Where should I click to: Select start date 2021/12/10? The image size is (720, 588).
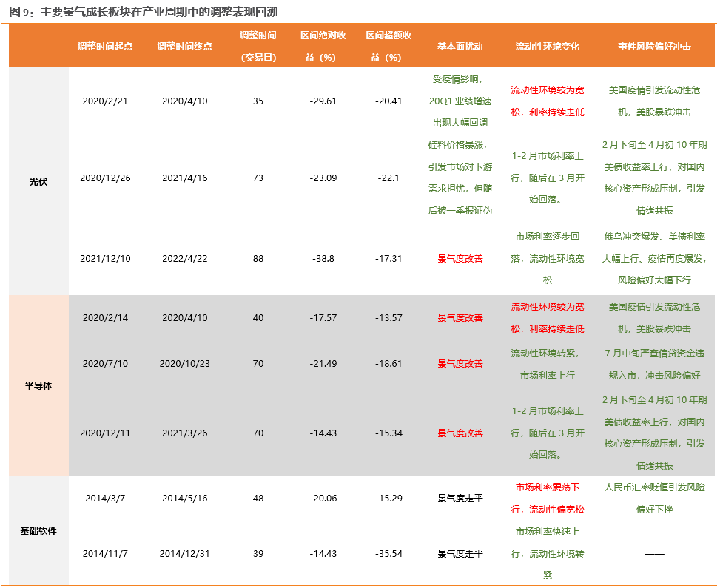tap(105, 259)
